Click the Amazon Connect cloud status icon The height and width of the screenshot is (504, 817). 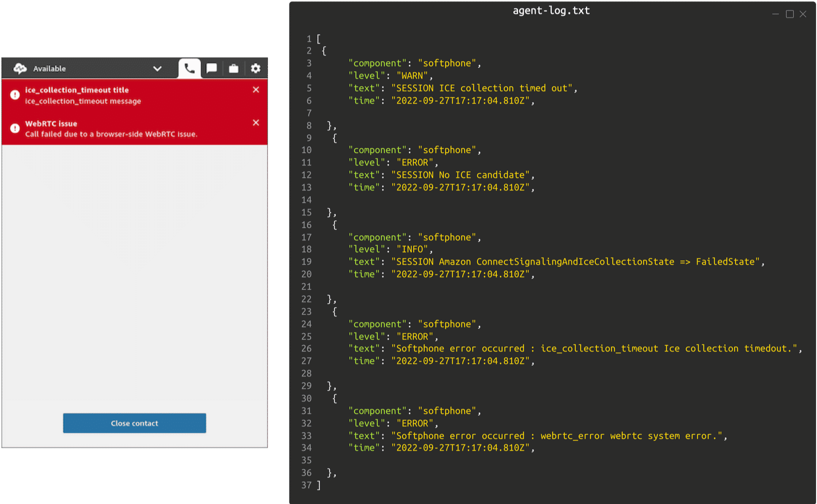tap(20, 69)
